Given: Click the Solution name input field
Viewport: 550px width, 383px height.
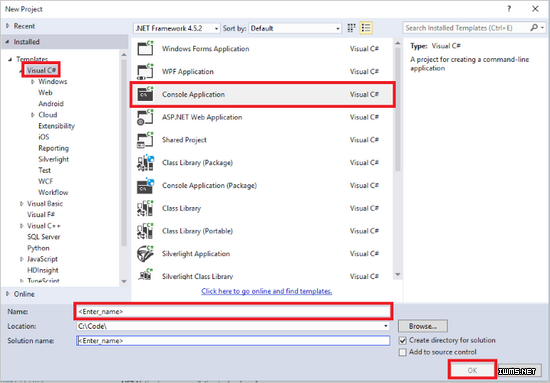Looking at the screenshot, I should point(233,341).
